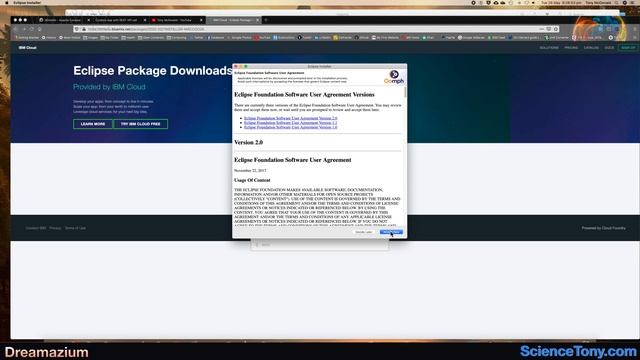The width and height of the screenshot is (640, 360).
Task: Open PRICING in the IBM Cloud navigation
Action: click(x=571, y=48)
